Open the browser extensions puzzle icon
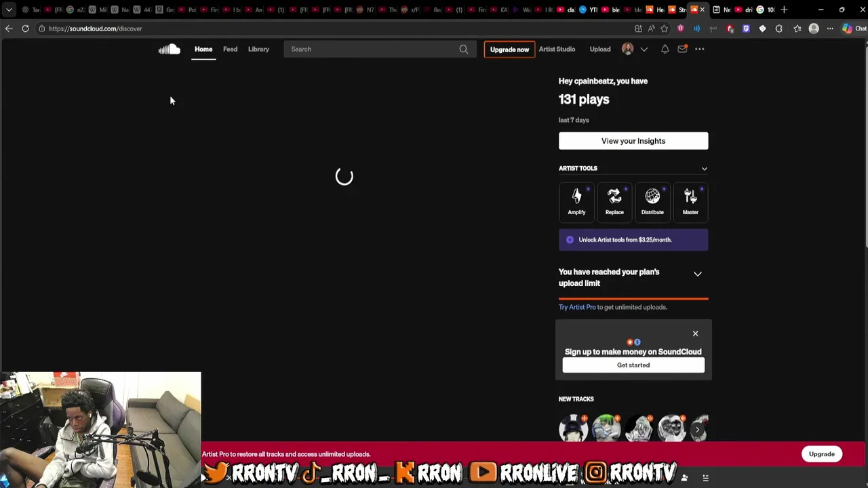The image size is (868, 488). 778,28
